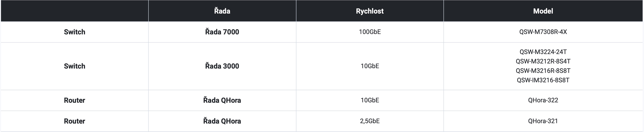
Task: Select the Řada 7000 cell
Action: (222, 32)
